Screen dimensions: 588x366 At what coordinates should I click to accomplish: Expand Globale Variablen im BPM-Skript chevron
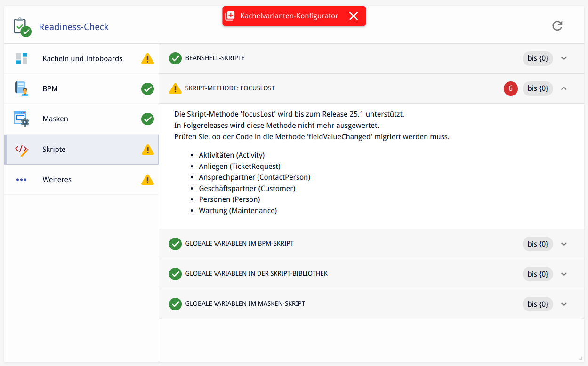pos(564,244)
